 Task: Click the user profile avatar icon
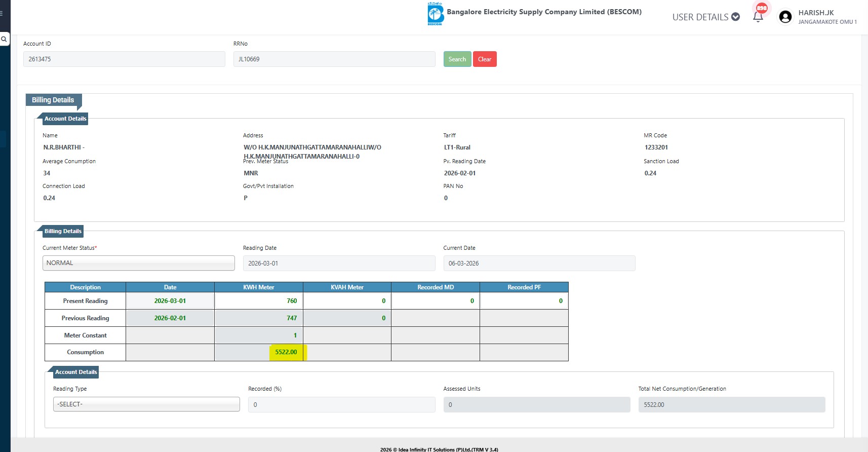coord(785,17)
